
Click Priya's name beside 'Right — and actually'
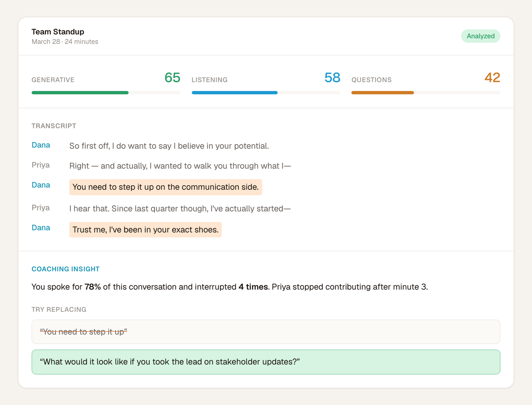pyautogui.click(x=41, y=165)
